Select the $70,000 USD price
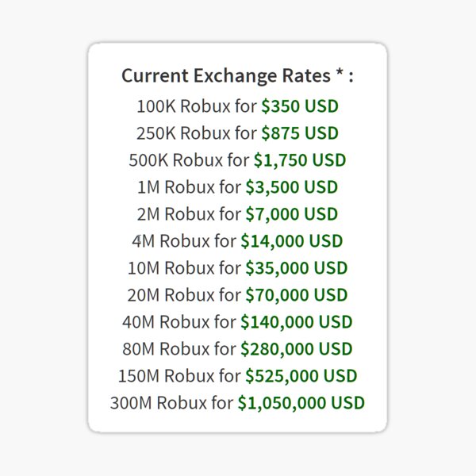This screenshot has height=476, width=476. pyautogui.click(x=296, y=295)
